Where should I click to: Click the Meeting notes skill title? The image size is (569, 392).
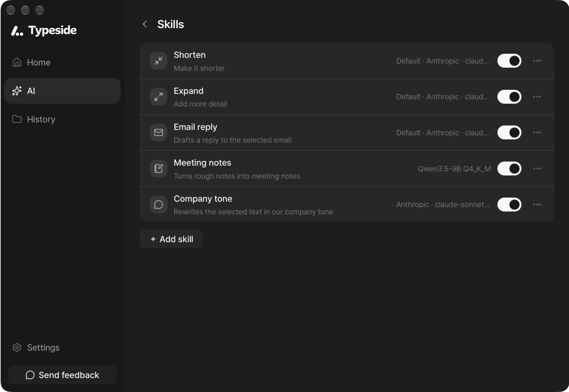[202, 163]
